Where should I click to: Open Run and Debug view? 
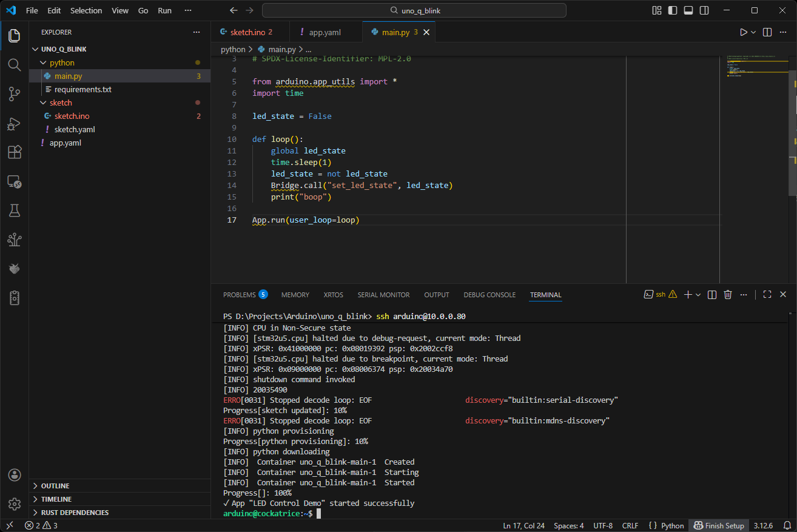pyautogui.click(x=15, y=123)
